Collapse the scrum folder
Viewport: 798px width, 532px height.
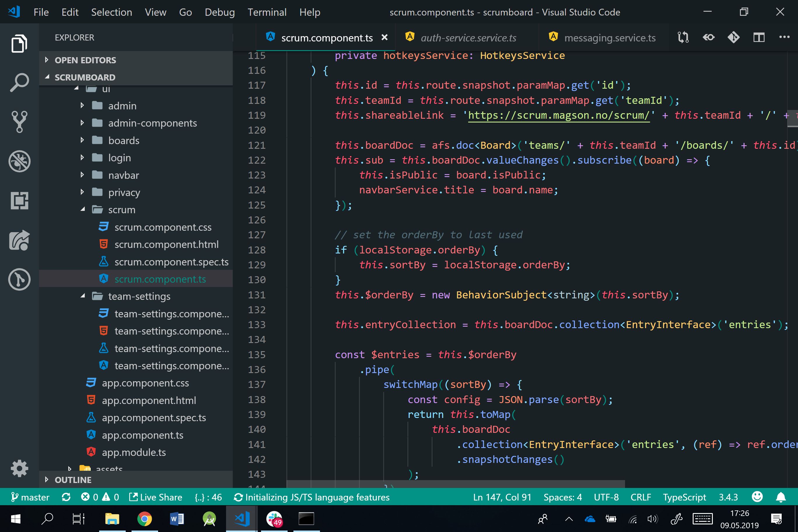[121, 210]
